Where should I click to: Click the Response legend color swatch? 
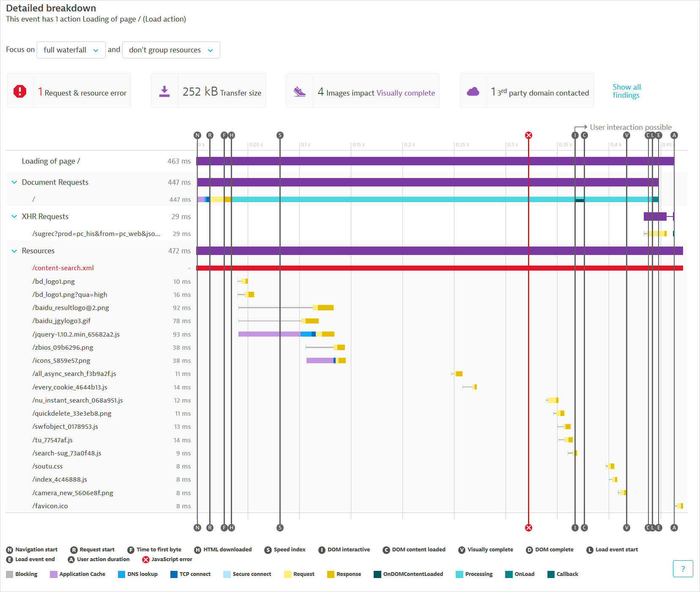[x=331, y=574]
